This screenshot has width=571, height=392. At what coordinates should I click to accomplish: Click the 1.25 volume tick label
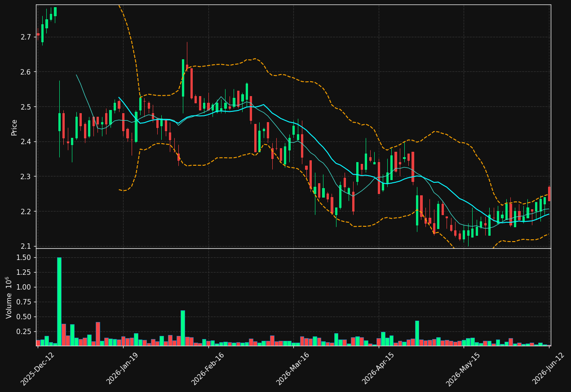tap(24, 272)
